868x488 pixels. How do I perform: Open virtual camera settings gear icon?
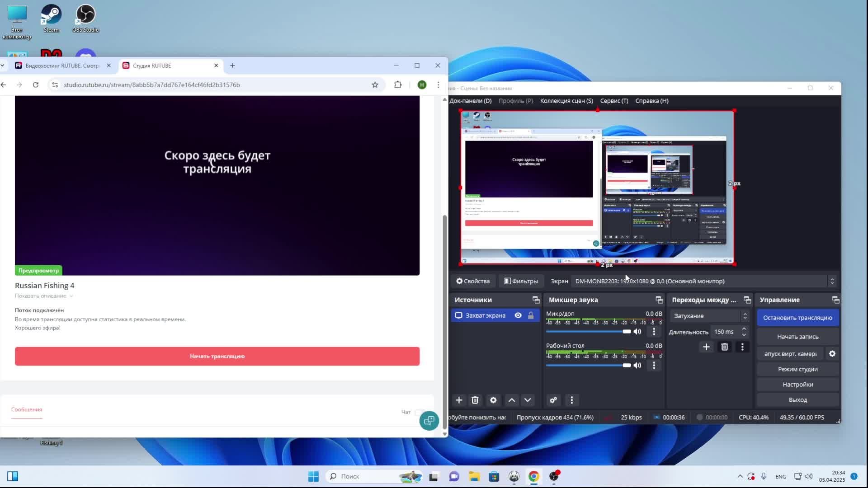(x=832, y=354)
